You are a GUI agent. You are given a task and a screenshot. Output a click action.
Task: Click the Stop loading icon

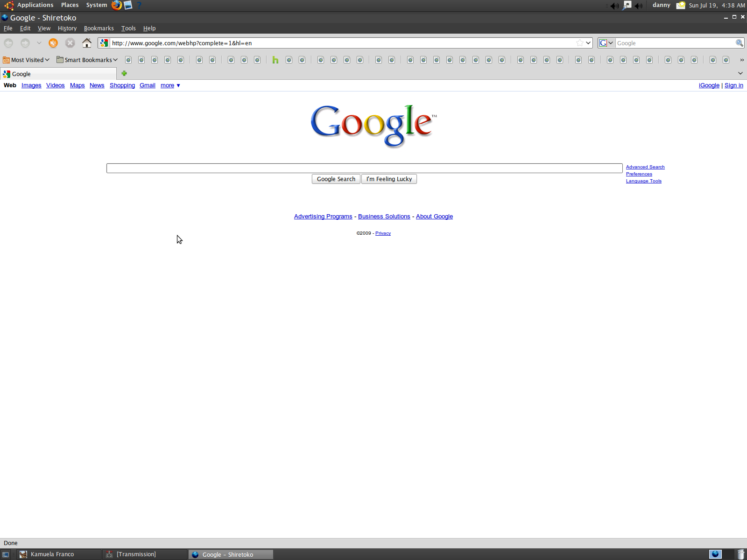point(70,43)
